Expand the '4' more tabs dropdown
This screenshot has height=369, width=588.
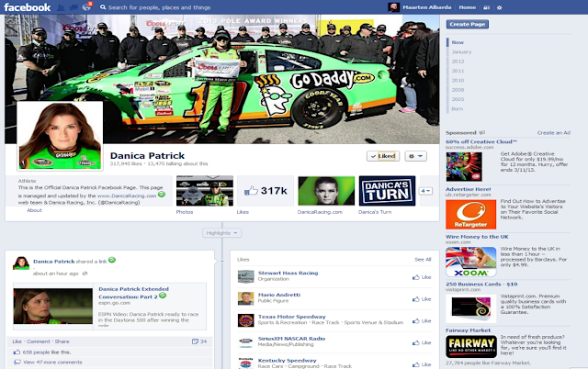425,191
